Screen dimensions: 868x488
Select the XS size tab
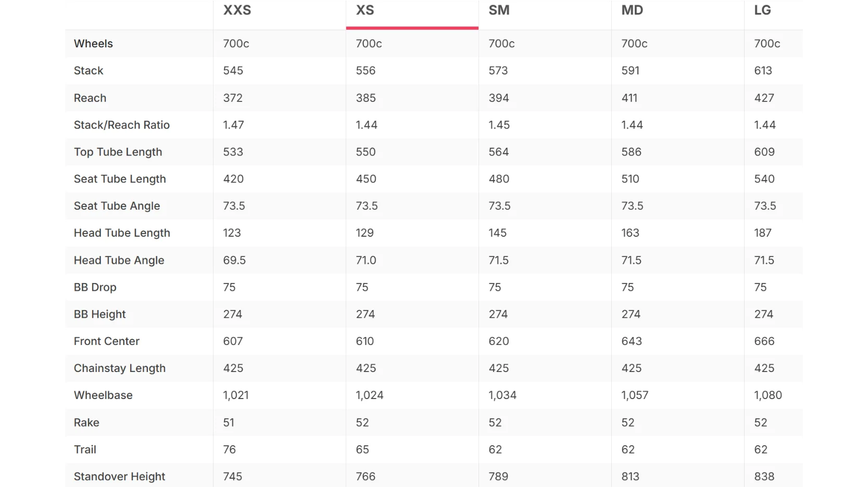(365, 10)
